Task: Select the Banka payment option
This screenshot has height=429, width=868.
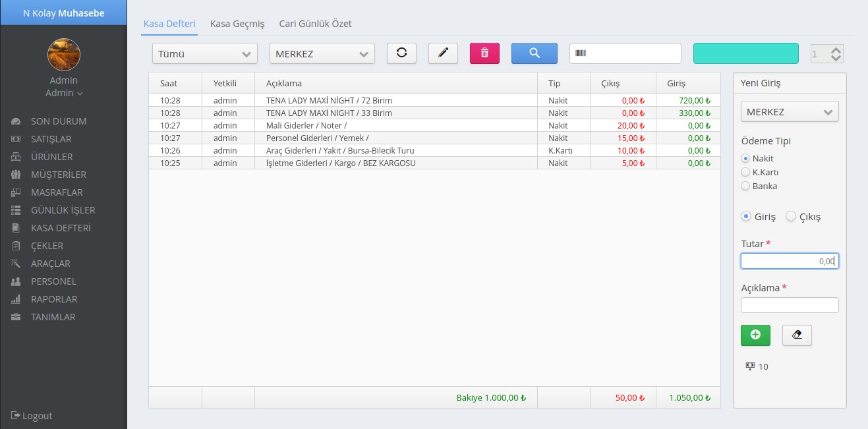Action: pyautogui.click(x=746, y=186)
